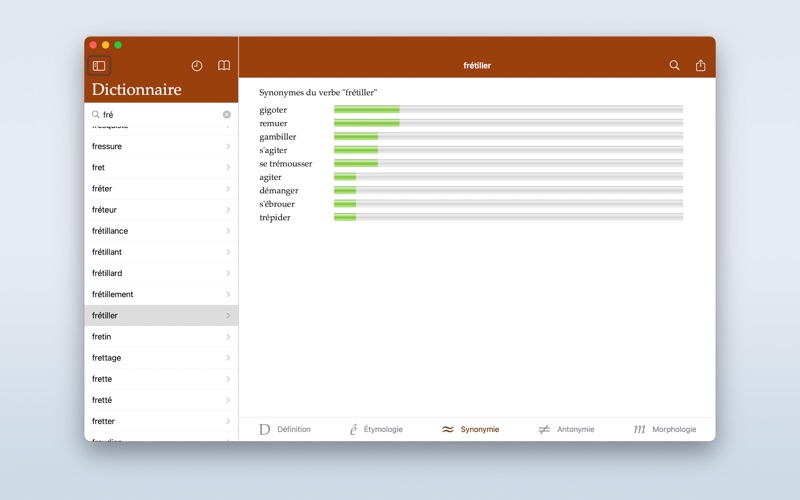Click the chevron on the 'frétillement' row
800x500 pixels.
[x=228, y=294]
